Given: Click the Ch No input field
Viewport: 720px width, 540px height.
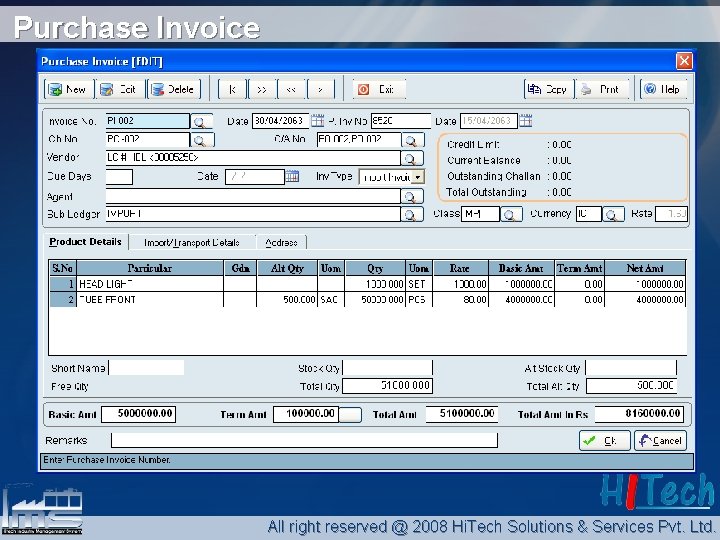Looking at the screenshot, I should [x=147, y=140].
